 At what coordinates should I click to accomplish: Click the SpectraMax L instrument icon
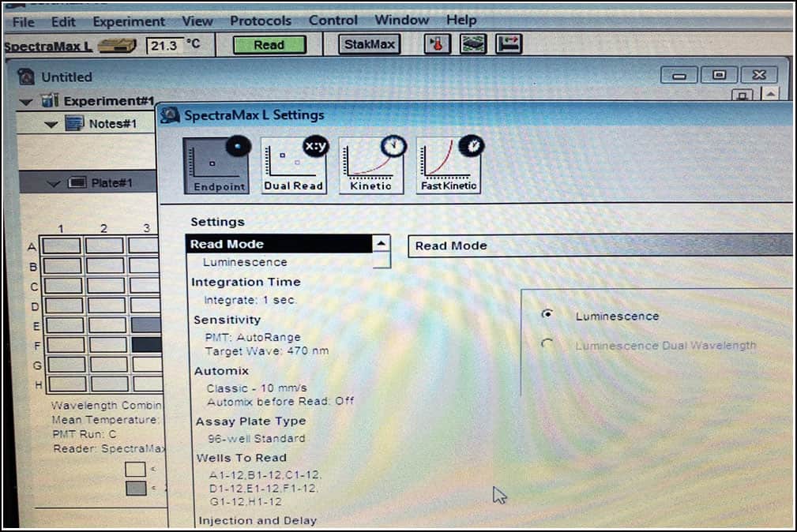[x=118, y=46]
